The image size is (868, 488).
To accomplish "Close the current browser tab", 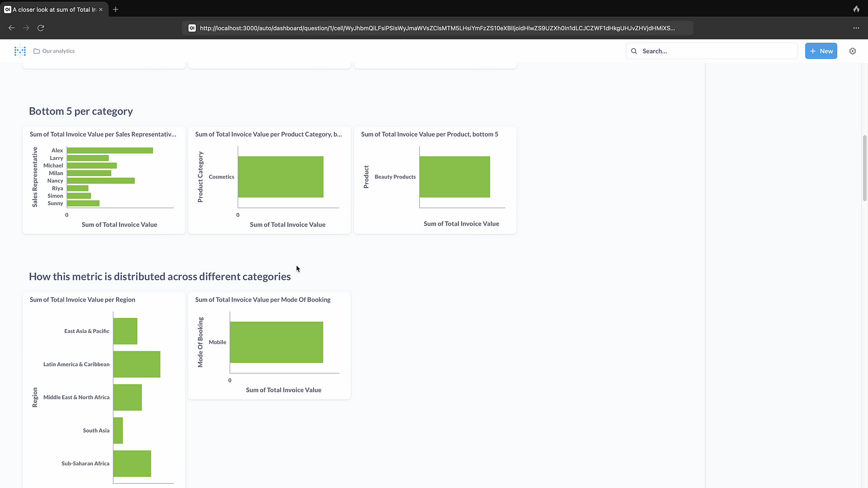I will tap(101, 9).
